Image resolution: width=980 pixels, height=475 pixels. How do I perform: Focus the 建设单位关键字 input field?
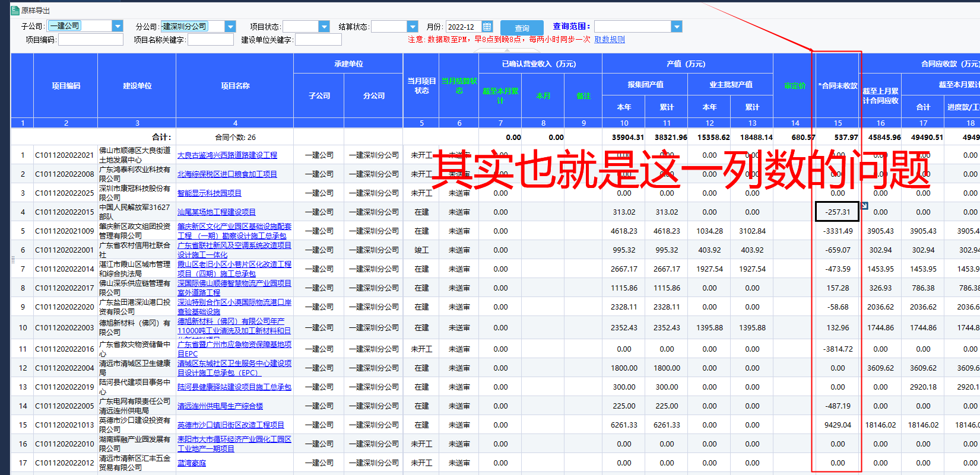[318, 39]
